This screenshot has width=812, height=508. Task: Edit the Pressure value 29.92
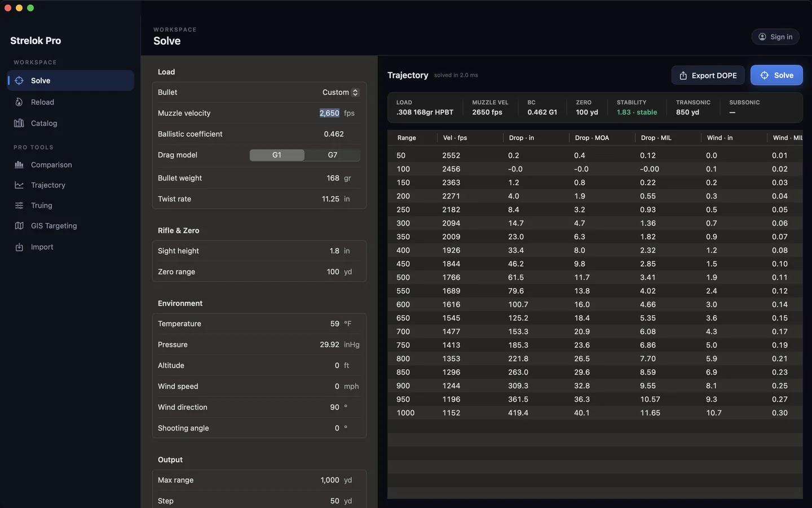(329, 344)
